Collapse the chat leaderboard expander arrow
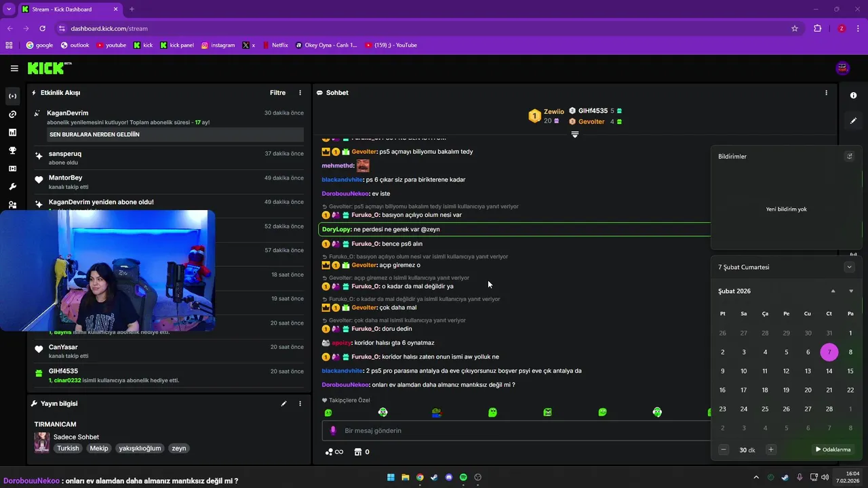The image size is (868, 488). click(575, 135)
